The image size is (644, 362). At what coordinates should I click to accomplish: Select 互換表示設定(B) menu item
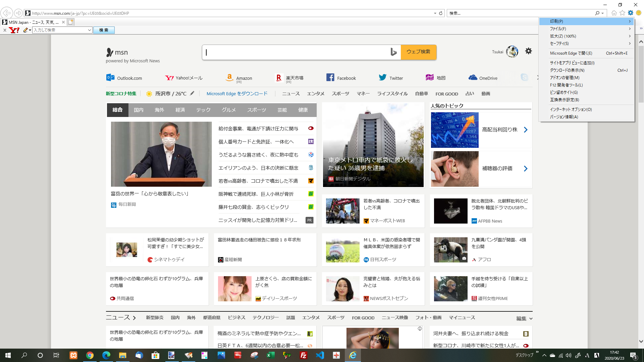coord(586,100)
